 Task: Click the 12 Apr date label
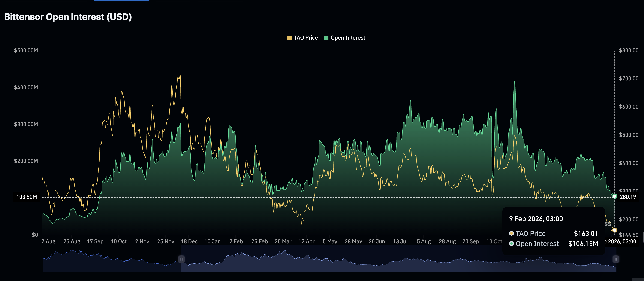pos(306,241)
